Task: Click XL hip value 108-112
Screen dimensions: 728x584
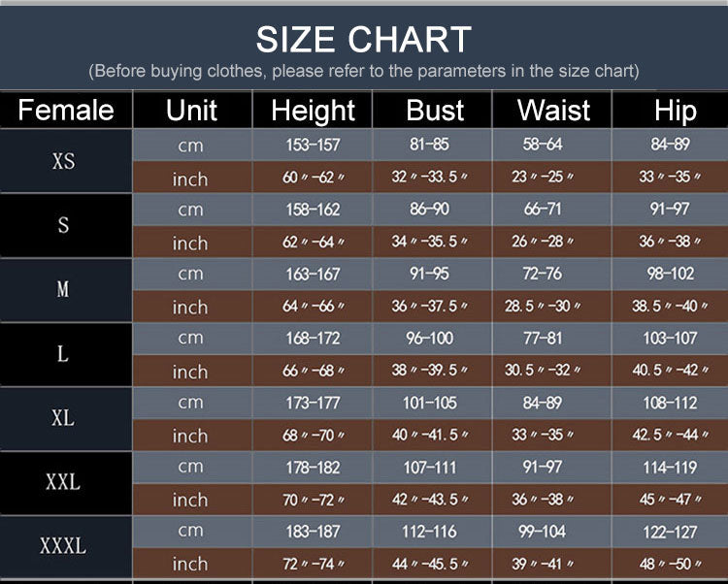Action: tap(670, 403)
